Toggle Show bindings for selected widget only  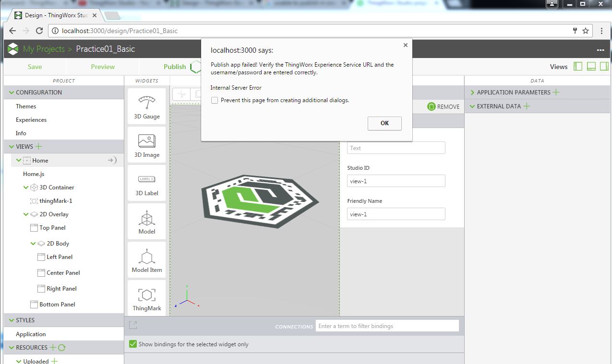[x=133, y=344]
